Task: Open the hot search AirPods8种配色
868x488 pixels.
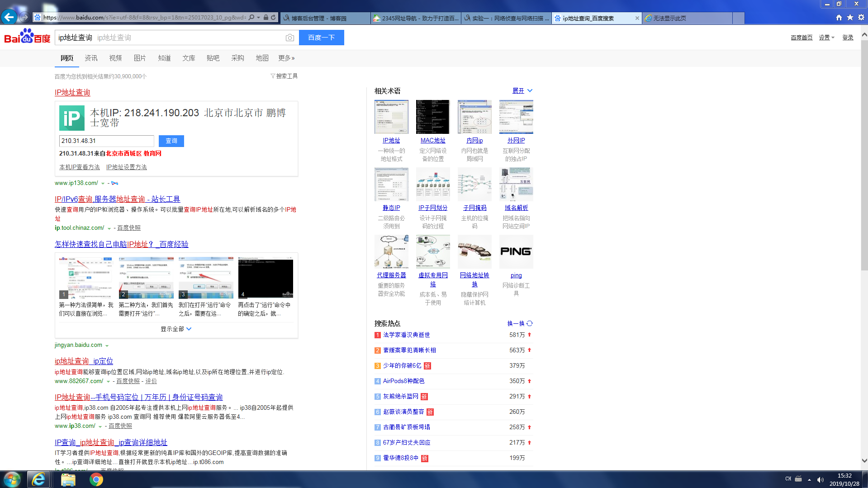Action: pyautogui.click(x=403, y=381)
